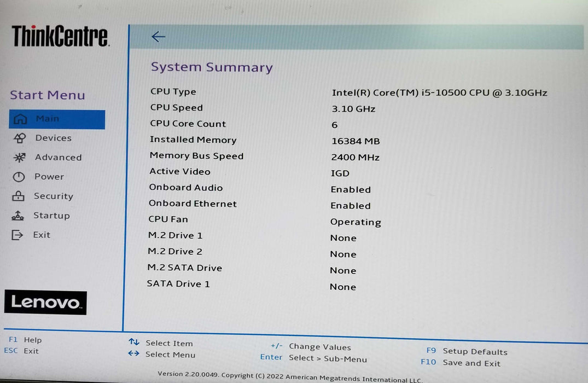Click F10 Save and Exit
Viewport: 588px width, 383px height.
[460, 363]
